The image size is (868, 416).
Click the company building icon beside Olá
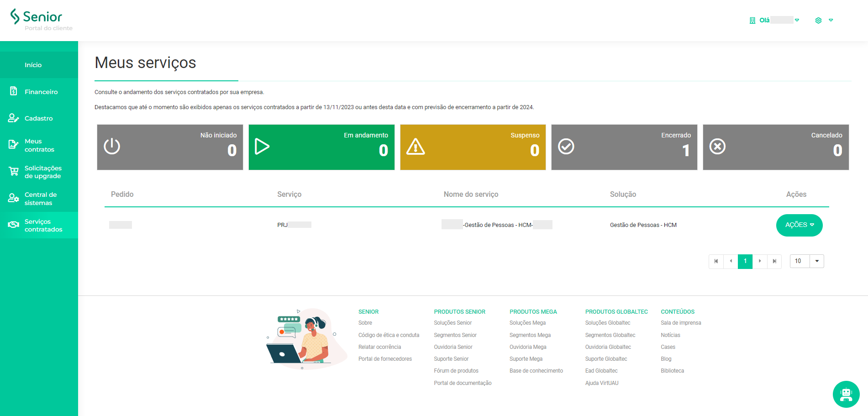tap(752, 20)
